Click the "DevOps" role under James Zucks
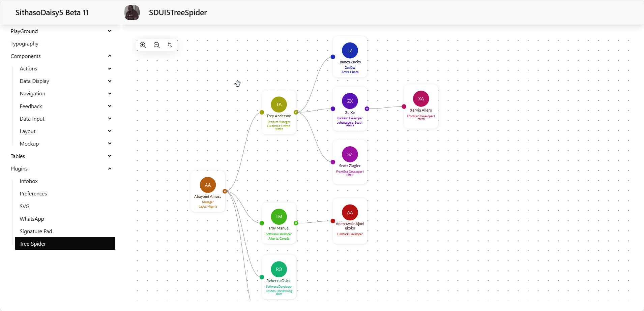 (350, 68)
